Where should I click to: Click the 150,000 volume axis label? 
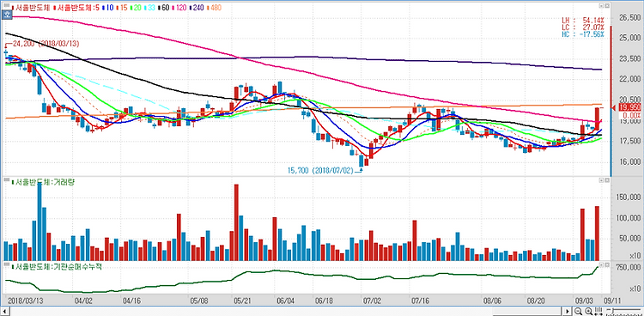click(629, 197)
